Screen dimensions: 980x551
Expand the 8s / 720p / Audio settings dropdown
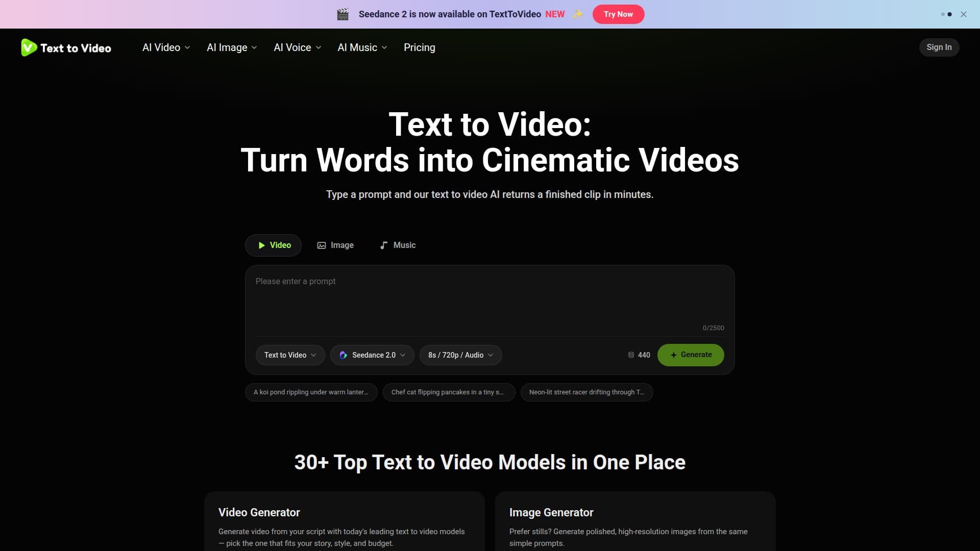click(460, 355)
